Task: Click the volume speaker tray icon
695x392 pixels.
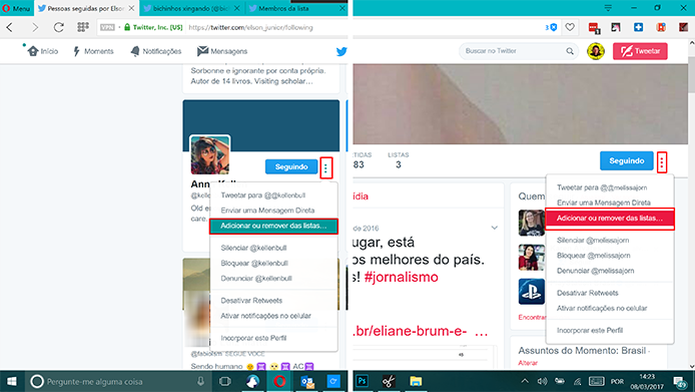Action: [542, 381]
